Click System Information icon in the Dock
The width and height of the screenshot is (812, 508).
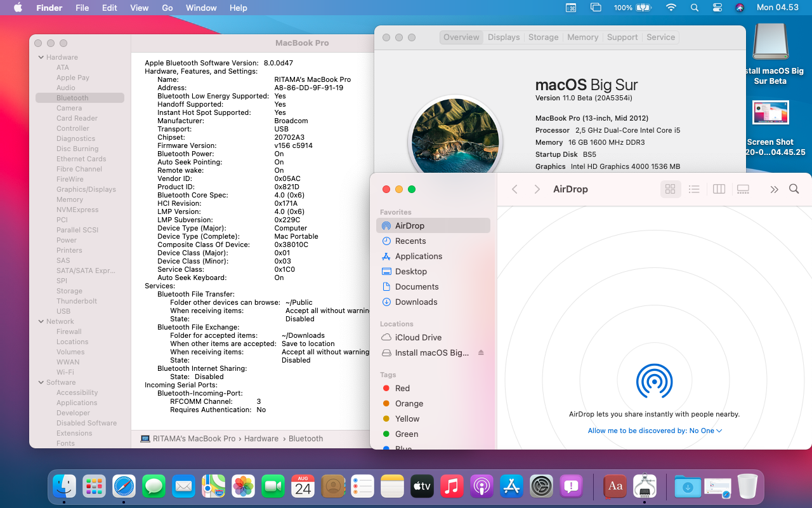(x=645, y=486)
